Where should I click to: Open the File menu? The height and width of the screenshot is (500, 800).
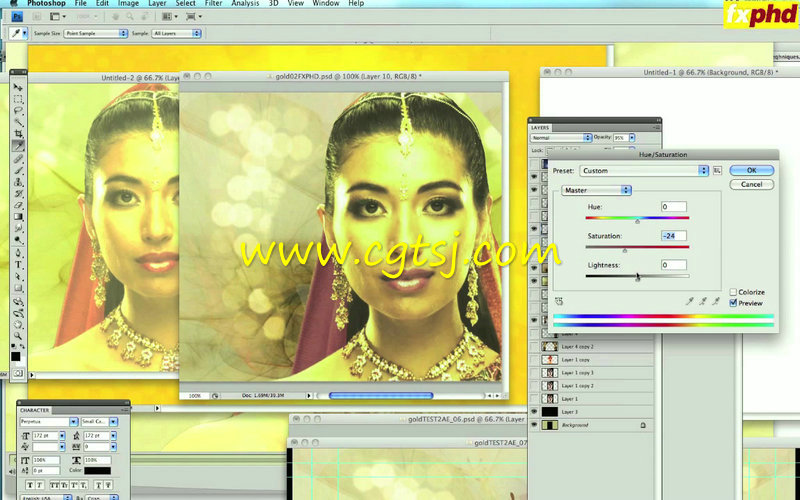click(81, 3)
